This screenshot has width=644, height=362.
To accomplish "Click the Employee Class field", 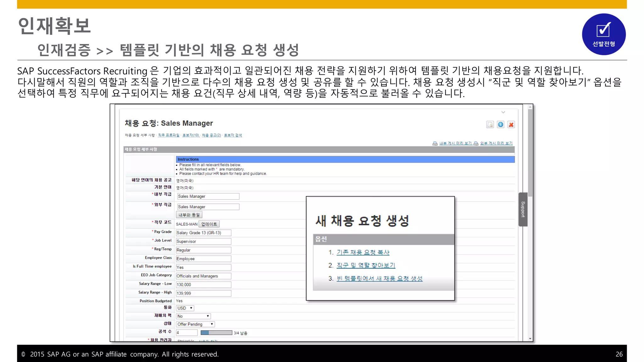I will tap(203, 259).
